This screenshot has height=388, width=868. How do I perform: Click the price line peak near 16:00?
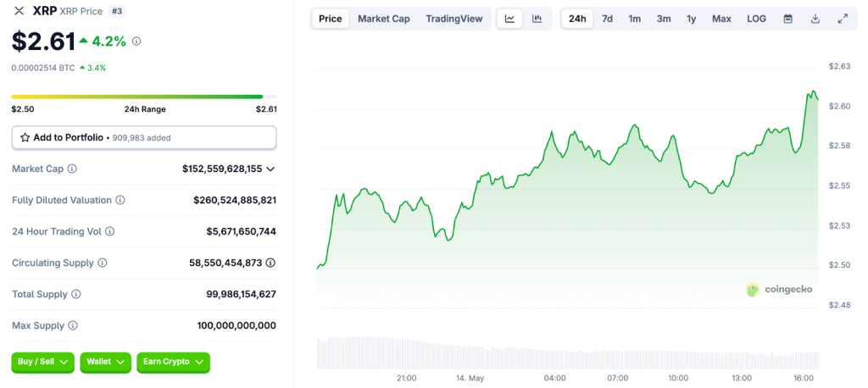(x=813, y=91)
